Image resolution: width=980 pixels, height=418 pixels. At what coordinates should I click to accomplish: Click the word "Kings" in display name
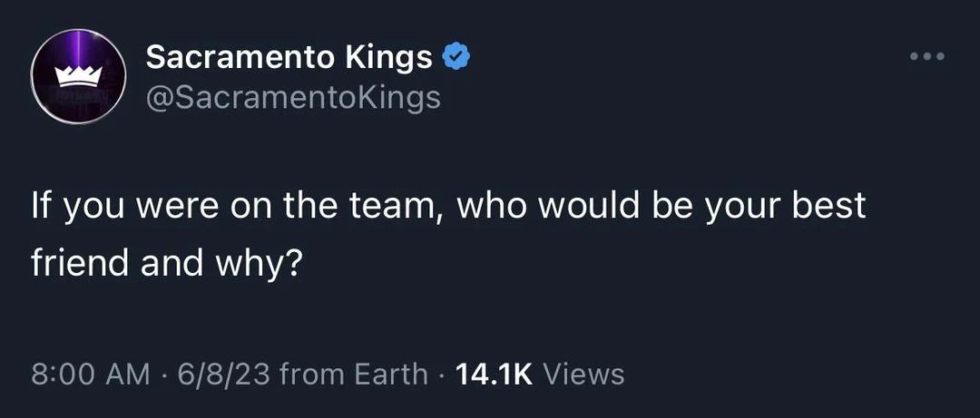(388, 58)
